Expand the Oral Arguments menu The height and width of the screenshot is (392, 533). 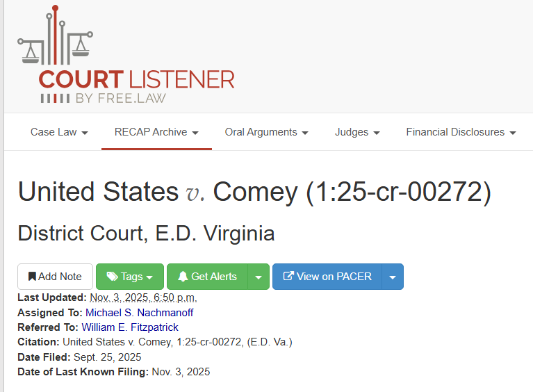point(266,132)
